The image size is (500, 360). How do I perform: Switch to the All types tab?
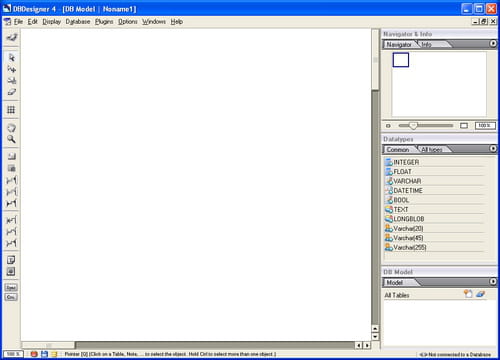(x=432, y=150)
